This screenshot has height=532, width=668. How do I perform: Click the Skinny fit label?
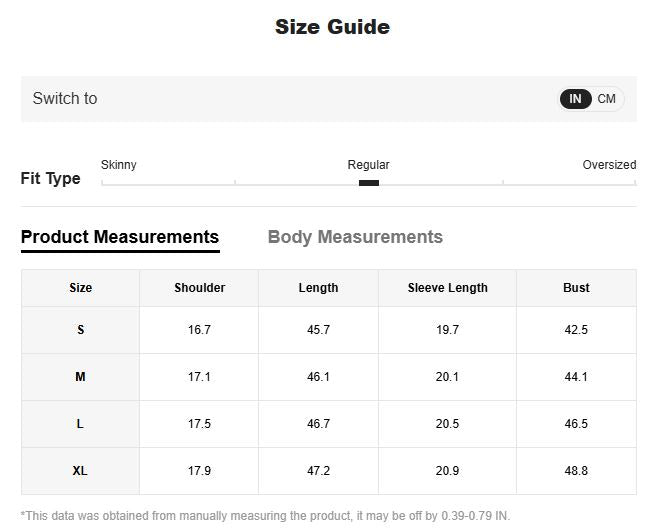click(x=118, y=165)
